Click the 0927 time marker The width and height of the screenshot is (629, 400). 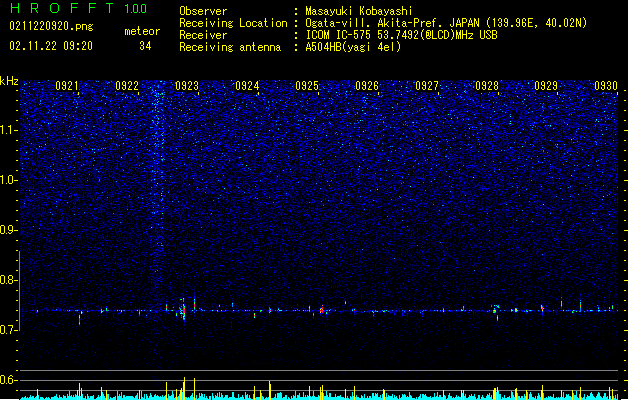tap(427, 86)
